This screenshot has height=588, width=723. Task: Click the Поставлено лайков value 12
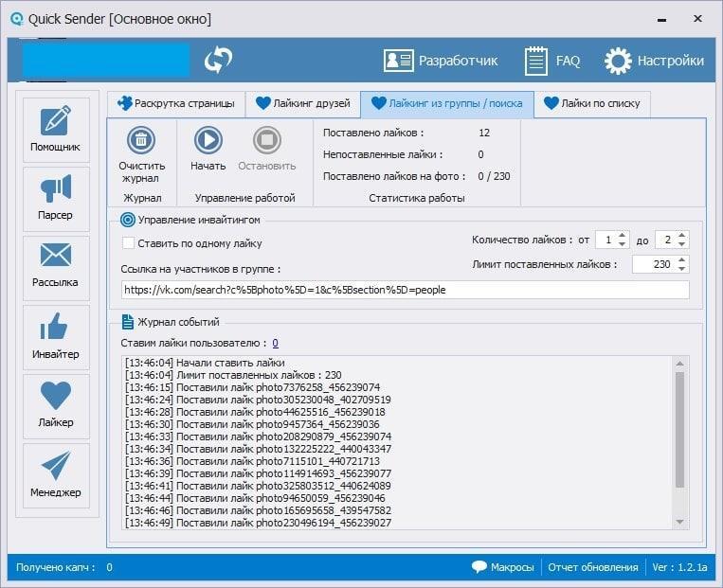point(484,133)
